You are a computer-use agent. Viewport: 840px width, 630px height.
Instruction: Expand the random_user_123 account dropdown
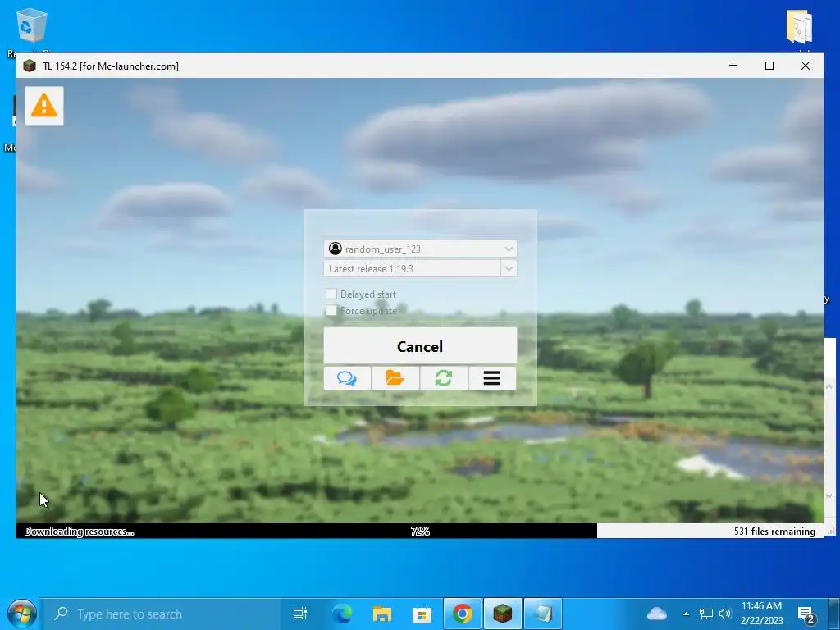(509, 249)
